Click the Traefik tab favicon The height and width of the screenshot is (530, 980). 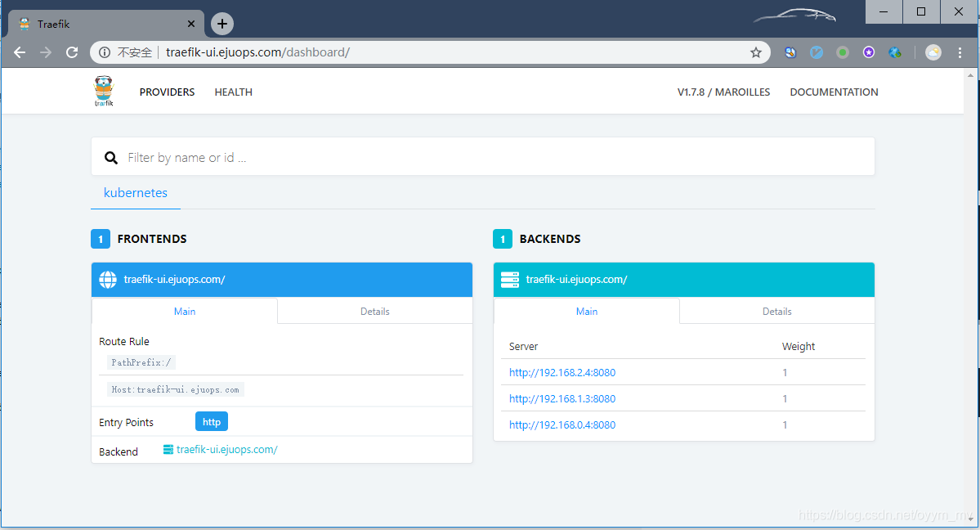click(x=25, y=24)
